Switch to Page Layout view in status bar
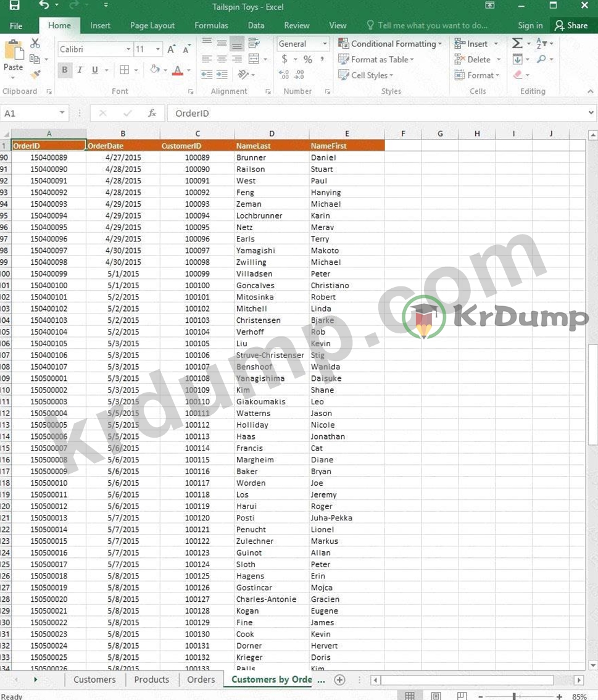The height and width of the screenshot is (700, 598). pos(436,696)
